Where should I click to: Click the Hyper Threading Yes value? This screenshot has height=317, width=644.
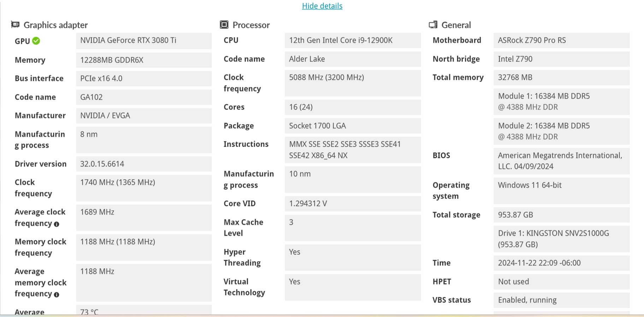tap(353, 258)
